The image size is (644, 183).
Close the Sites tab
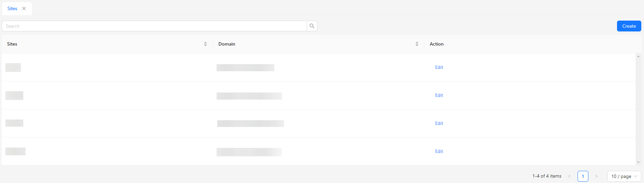coord(24,8)
